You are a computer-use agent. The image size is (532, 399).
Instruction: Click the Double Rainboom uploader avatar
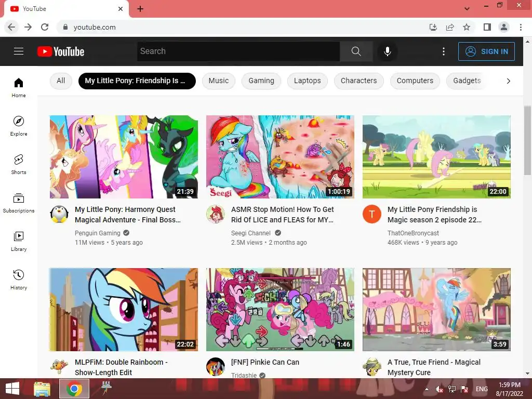pos(59,367)
